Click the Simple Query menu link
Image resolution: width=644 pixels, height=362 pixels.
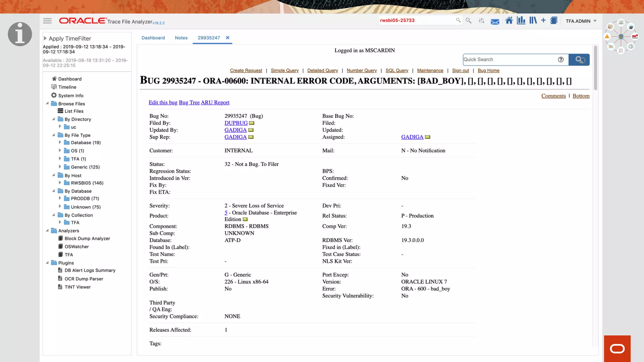coord(285,70)
